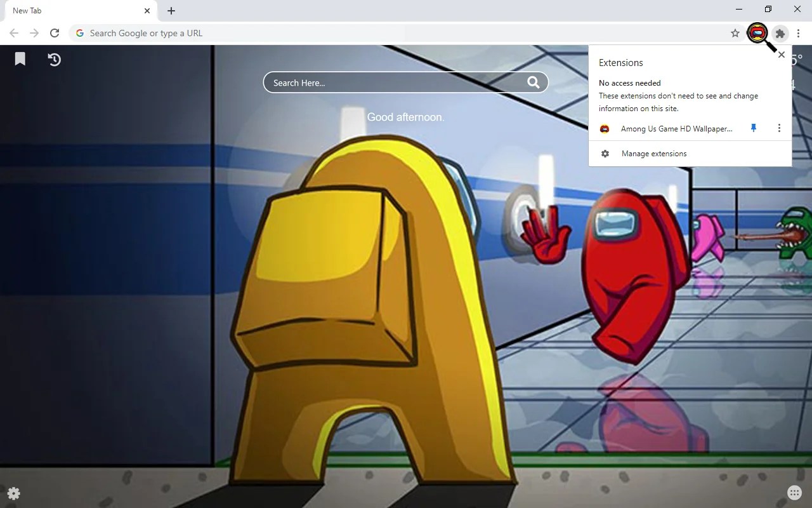Reload the page with the refresh icon
This screenshot has width=812, height=508.
click(x=55, y=33)
